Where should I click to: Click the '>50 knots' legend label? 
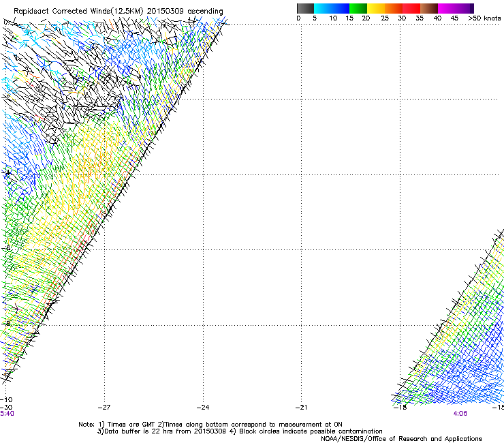click(484, 18)
